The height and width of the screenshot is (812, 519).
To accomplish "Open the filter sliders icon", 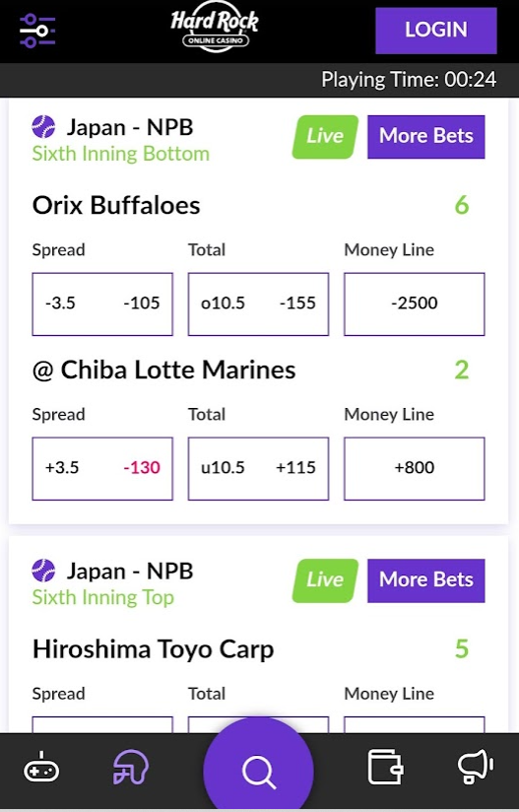I will [37, 31].
